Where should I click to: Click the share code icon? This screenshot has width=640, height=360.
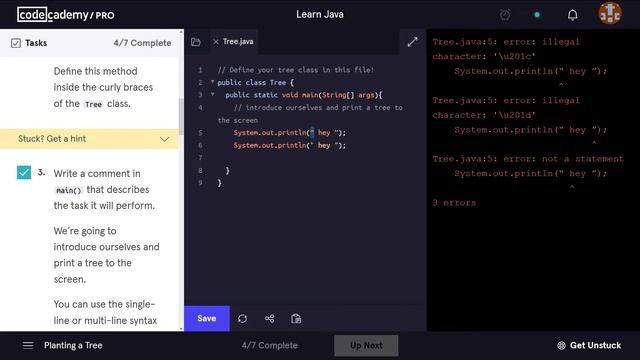(x=269, y=318)
